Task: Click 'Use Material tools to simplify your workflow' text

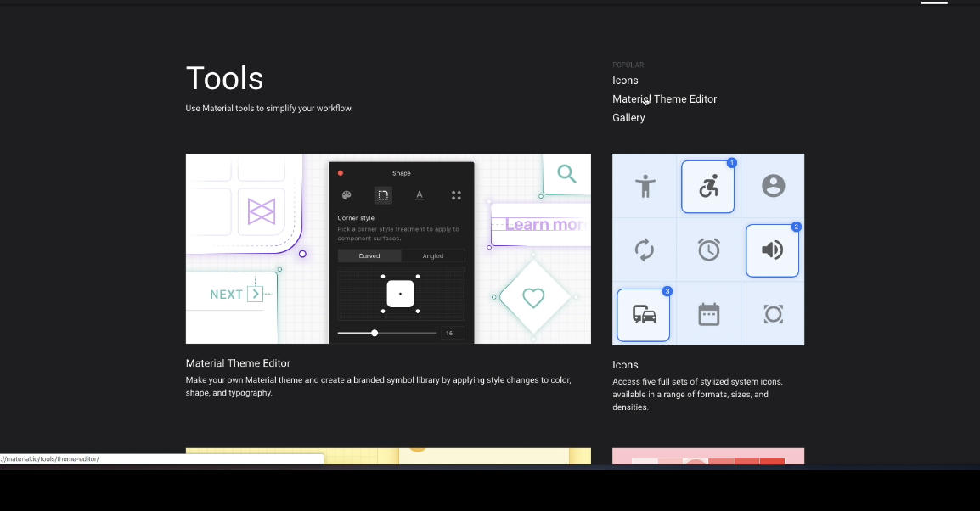Action: [269, 108]
